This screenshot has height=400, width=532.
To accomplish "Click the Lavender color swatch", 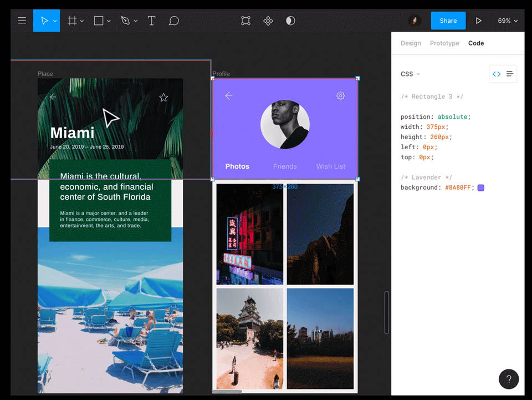I will [481, 188].
